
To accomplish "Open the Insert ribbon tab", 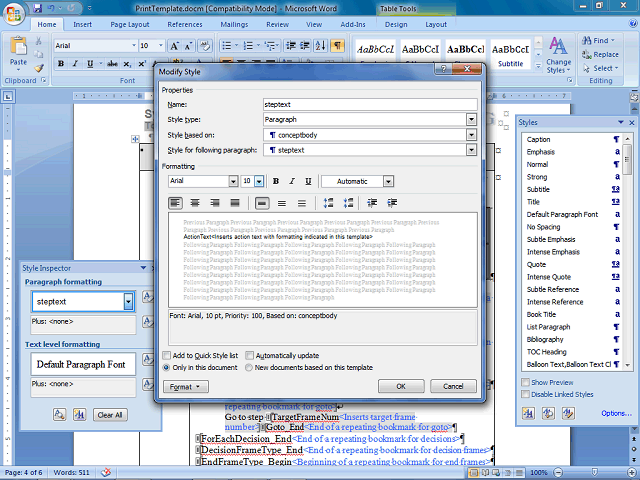I will tap(82, 24).
